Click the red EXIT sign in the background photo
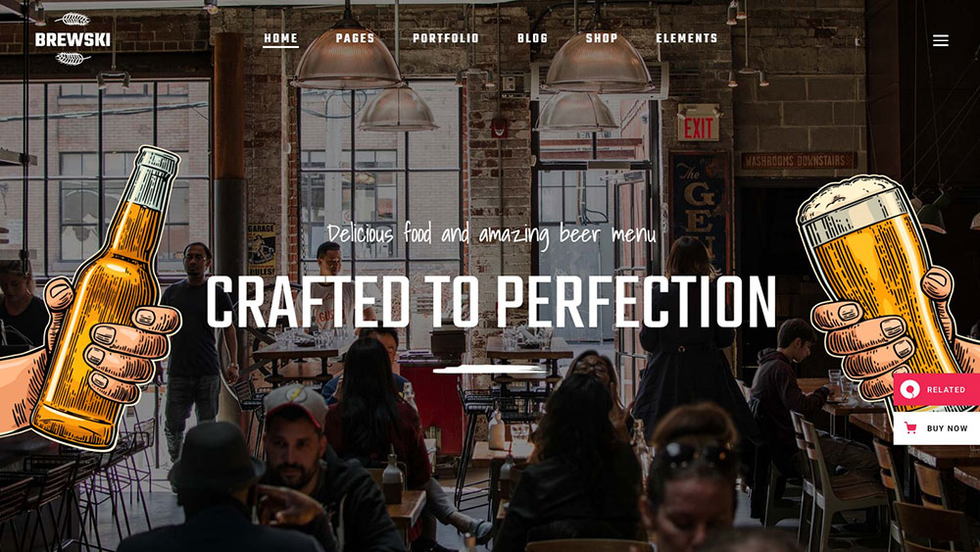The image size is (980, 552). [x=698, y=126]
